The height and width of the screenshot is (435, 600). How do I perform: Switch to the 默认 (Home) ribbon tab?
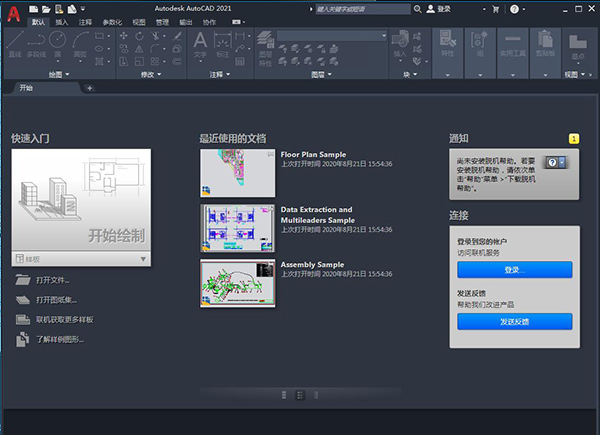(x=38, y=22)
